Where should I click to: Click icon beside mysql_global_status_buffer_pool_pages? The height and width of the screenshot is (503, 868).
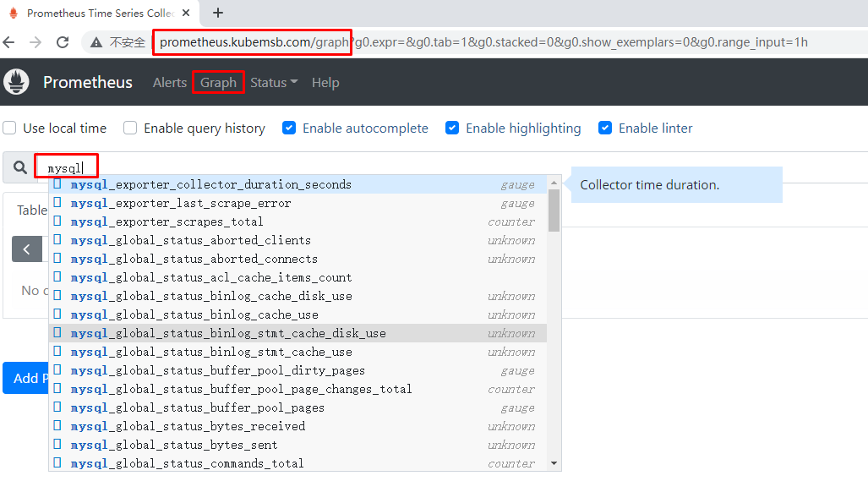[x=57, y=407]
